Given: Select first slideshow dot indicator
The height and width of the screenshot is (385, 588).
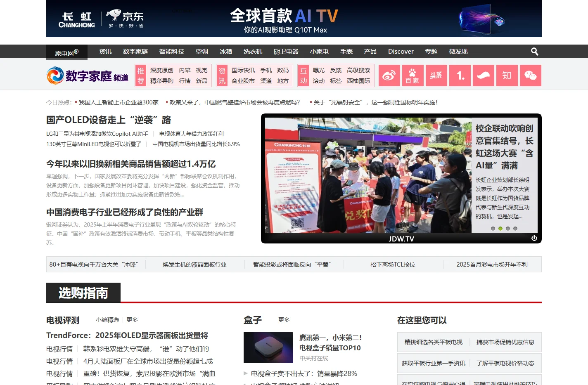Looking at the screenshot, I should click(x=493, y=229).
